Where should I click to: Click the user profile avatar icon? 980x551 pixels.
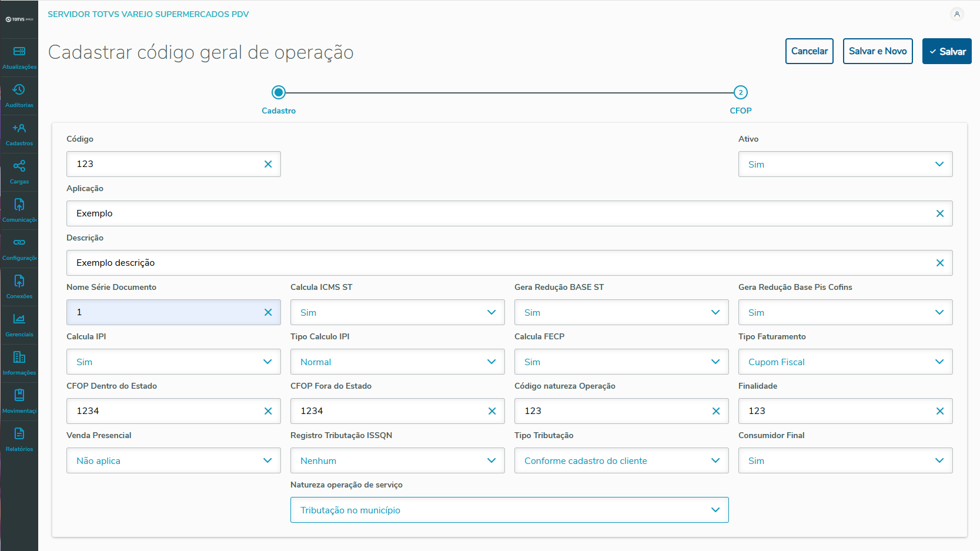coord(957,14)
